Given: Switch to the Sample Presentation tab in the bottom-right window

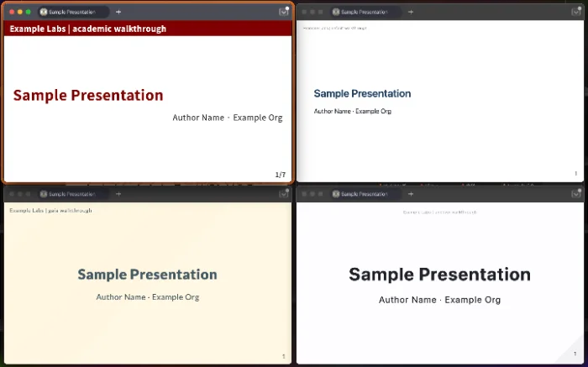Looking at the screenshot, I should coord(364,194).
